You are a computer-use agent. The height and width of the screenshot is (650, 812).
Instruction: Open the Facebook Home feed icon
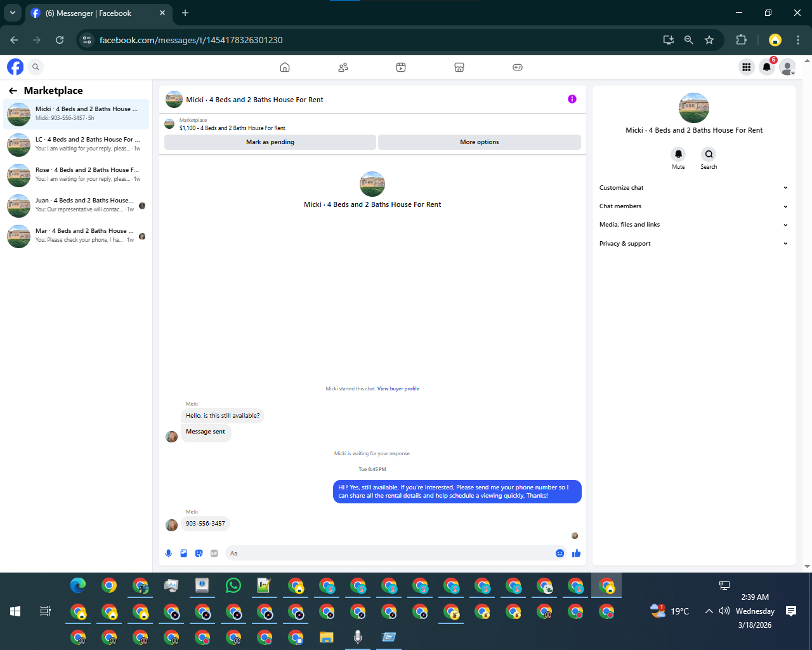[285, 67]
